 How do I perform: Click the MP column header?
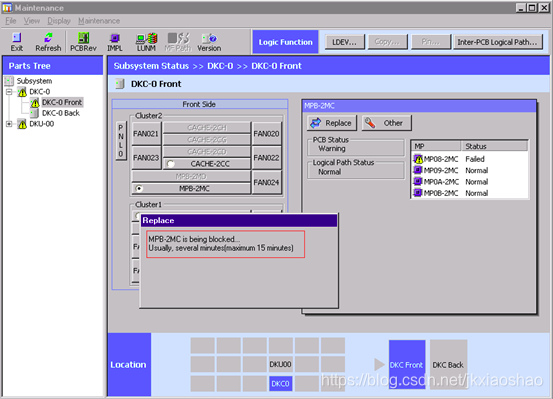pos(436,146)
